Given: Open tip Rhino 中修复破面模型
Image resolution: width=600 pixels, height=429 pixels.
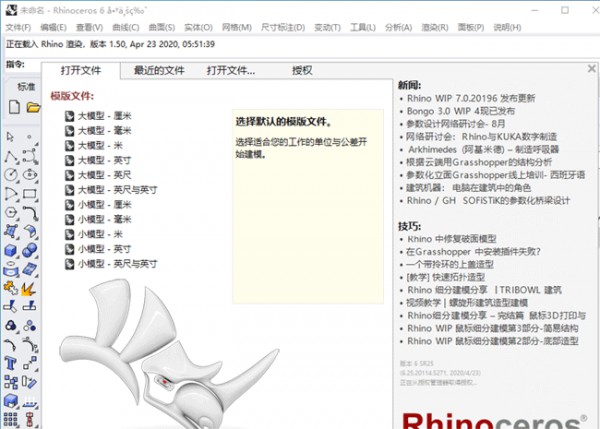Looking at the screenshot, I should (452, 239).
